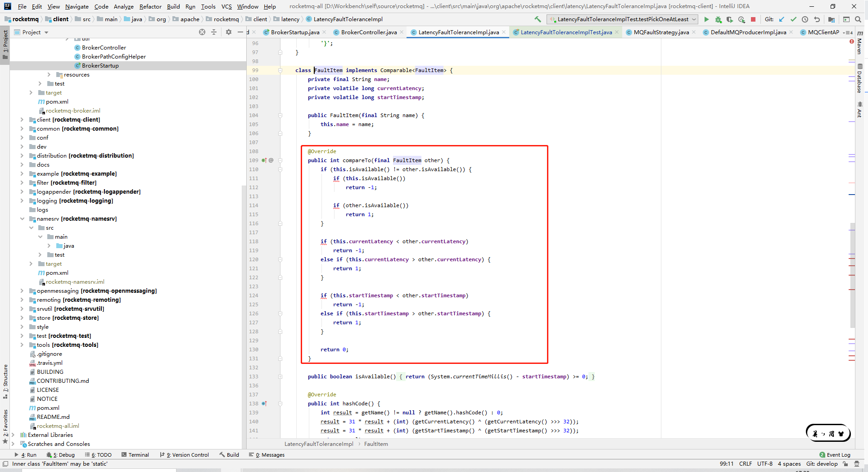This screenshot has height=472, width=868.
Task: Click the locate-in-tree target icon in Project panel
Action: point(202,32)
